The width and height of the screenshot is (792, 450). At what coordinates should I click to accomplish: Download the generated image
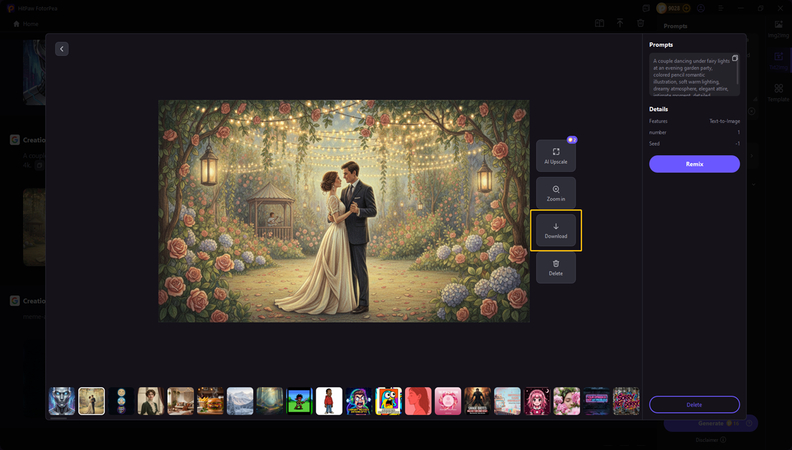(x=556, y=230)
